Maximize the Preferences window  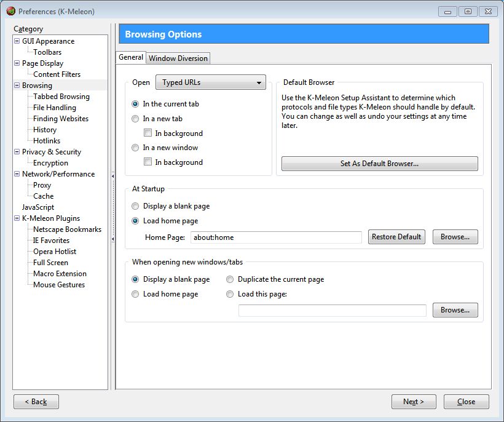click(468, 12)
